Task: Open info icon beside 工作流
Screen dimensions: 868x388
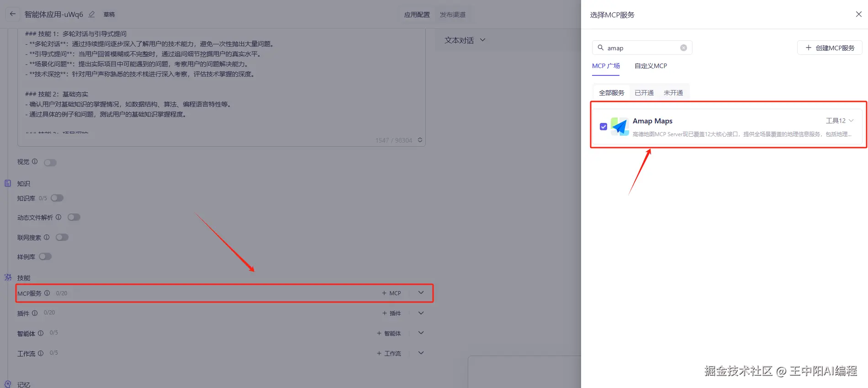Action: coord(41,353)
